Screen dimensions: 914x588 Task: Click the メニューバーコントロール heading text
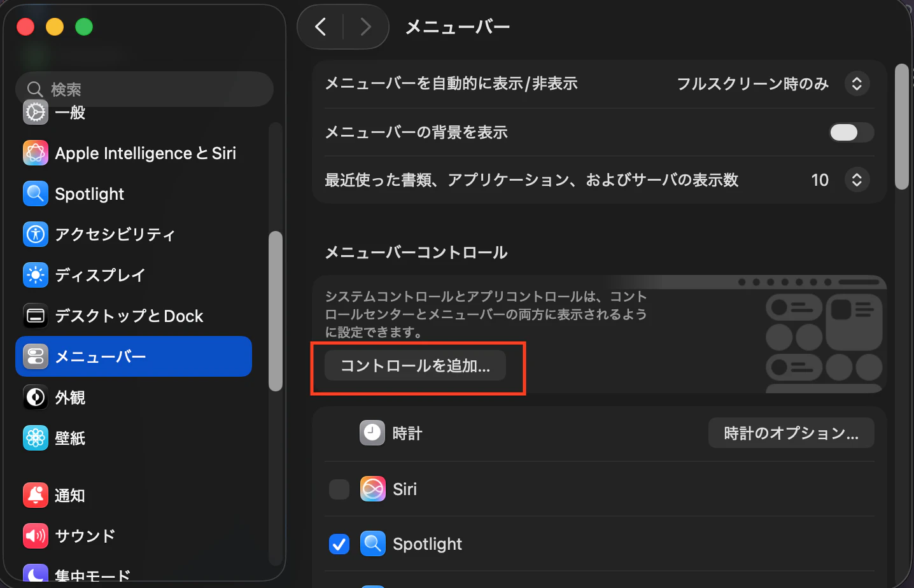pyautogui.click(x=416, y=253)
